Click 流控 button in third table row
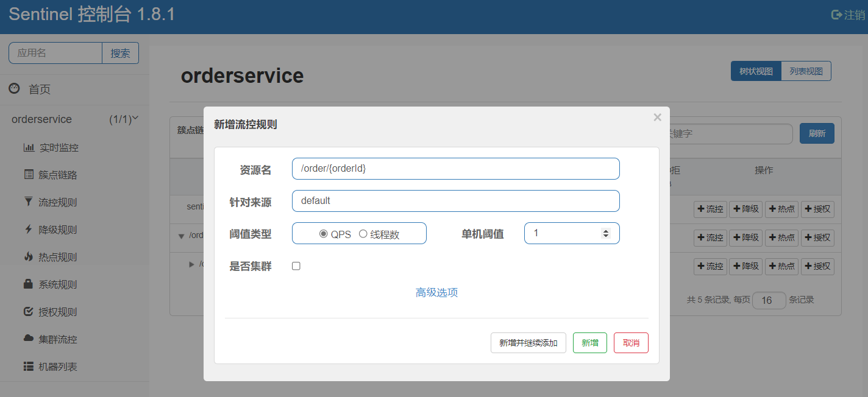The width and height of the screenshot is (868, 397). [710, 266]
